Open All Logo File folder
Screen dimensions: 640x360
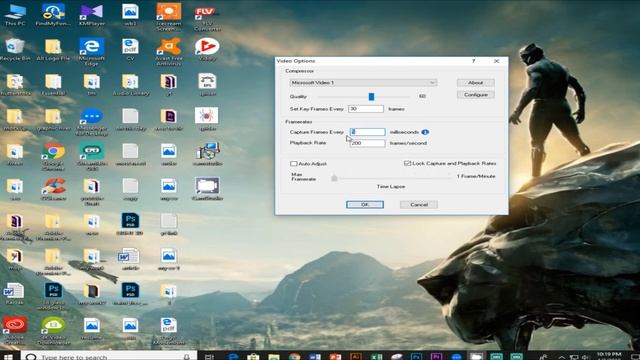(53, 50)
